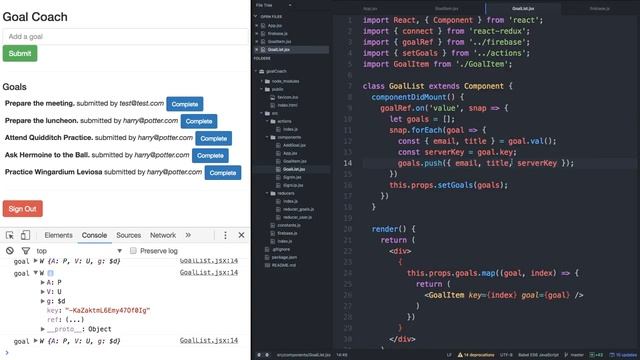This screenshot has height=360, width=640.
Task: Click the master git branch indicator
Action: point(574,355)
